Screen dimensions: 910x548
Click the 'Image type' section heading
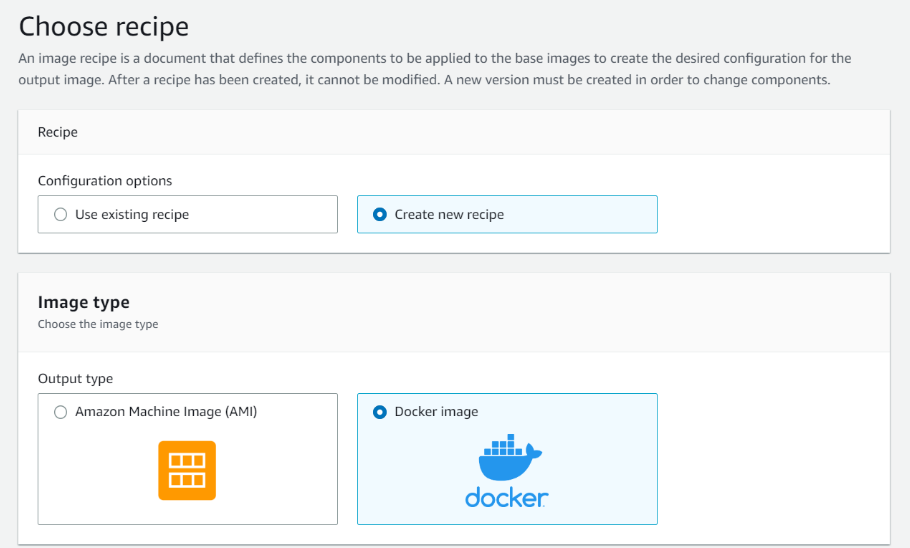point(84,302)
